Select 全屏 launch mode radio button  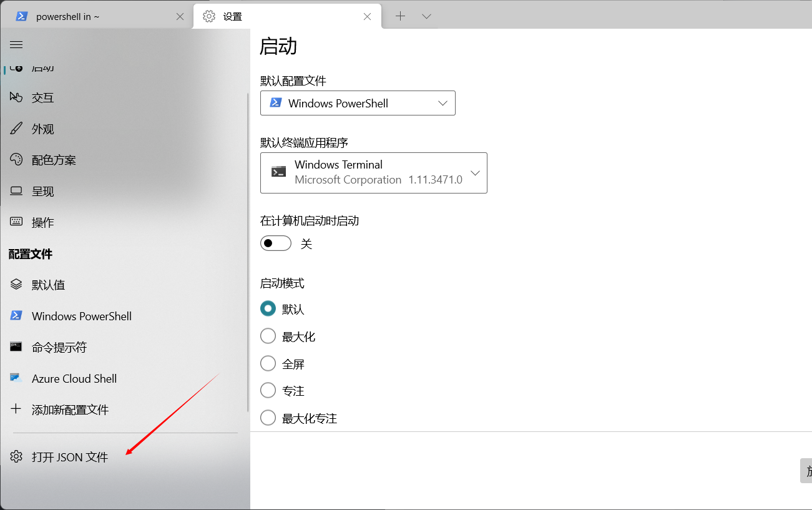coord(268,364)
